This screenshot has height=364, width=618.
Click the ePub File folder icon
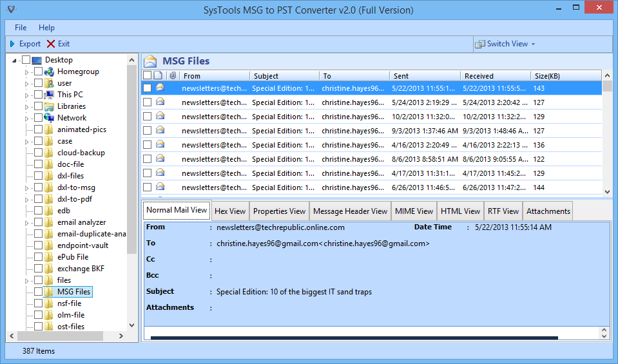(x=49, y=257)
